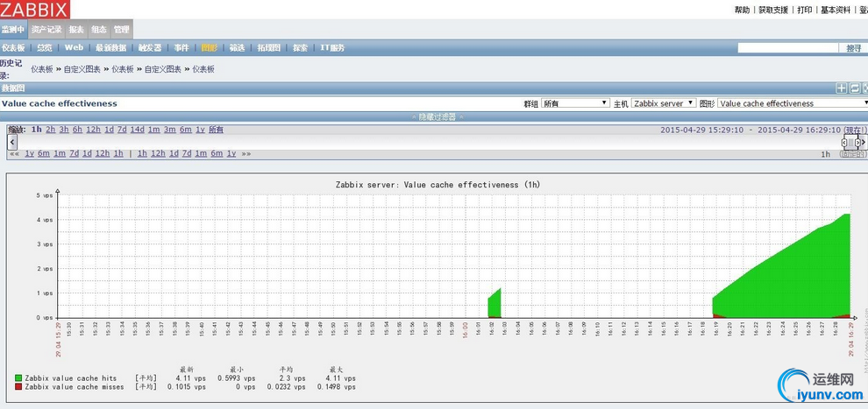
Task: Go to 仪表板 in the submenu bar
Action: pyautogui.click(x=13, y=48)
